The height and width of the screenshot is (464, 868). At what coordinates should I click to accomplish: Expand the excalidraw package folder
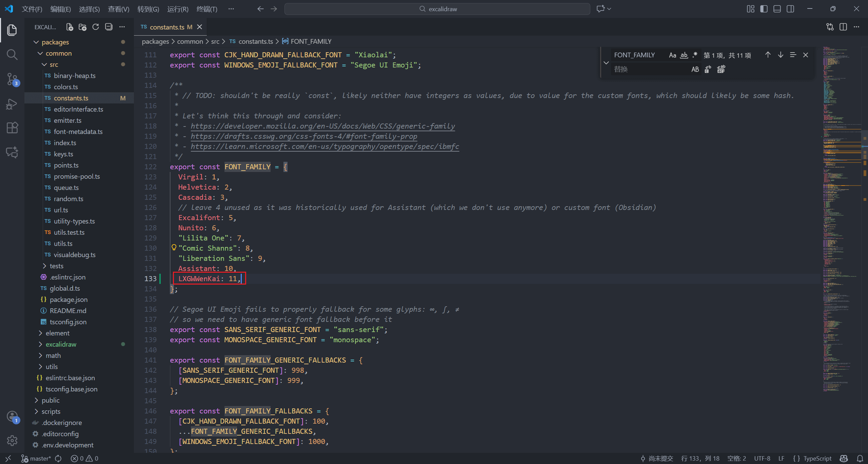pos(61,344)
